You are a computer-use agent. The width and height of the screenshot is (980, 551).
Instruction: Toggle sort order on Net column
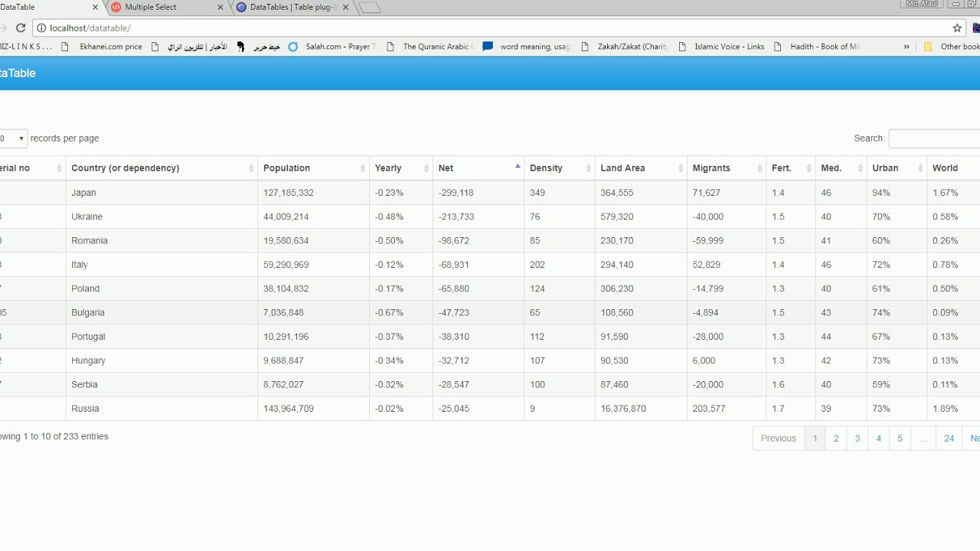tap(479, 168)
